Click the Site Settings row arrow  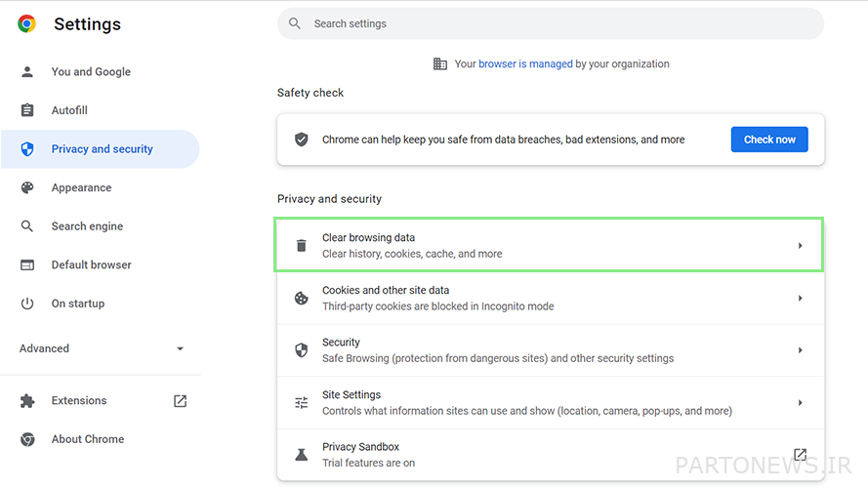(x=800, y=403)
